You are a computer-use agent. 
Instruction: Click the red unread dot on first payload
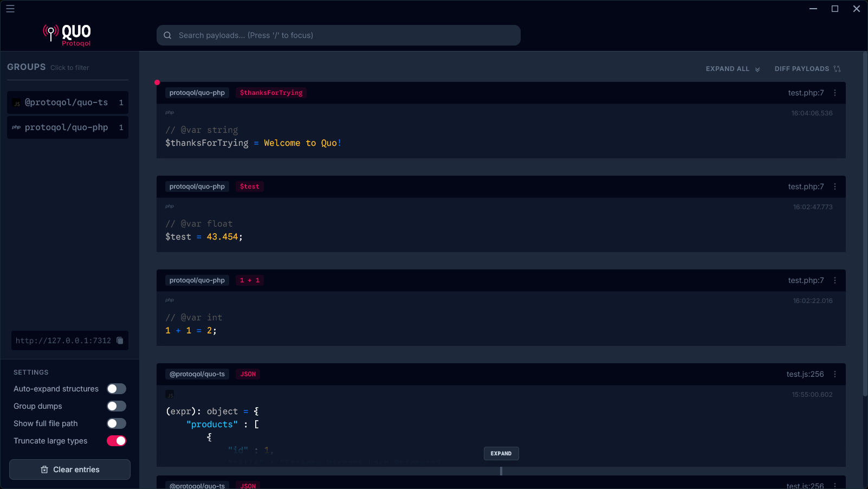click(x=157, y=82)
